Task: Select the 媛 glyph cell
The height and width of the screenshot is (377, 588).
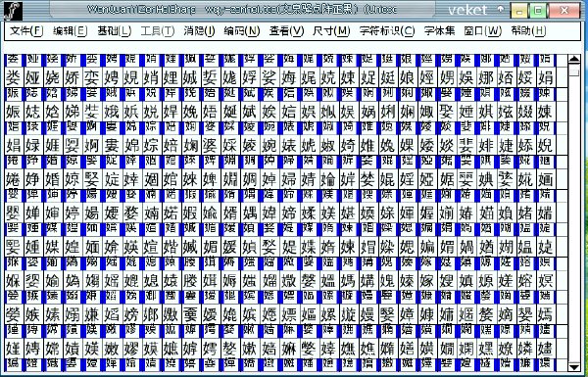Action: pos(229,247)
